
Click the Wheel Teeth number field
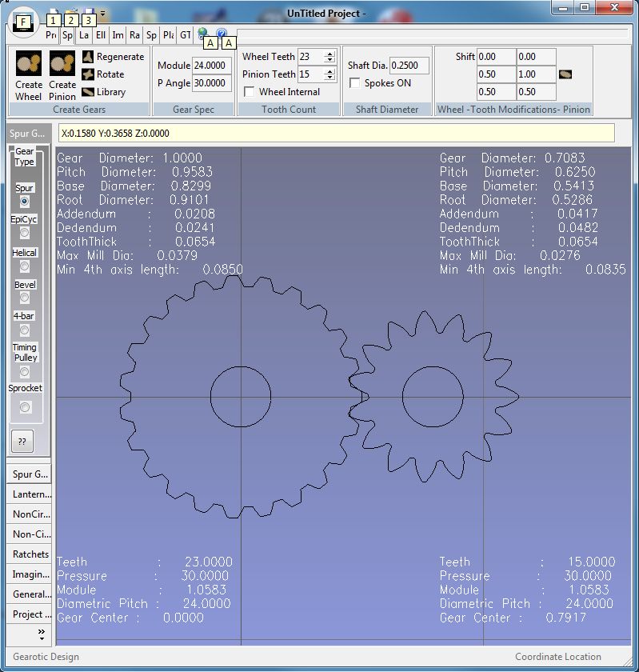coord(312,57)
